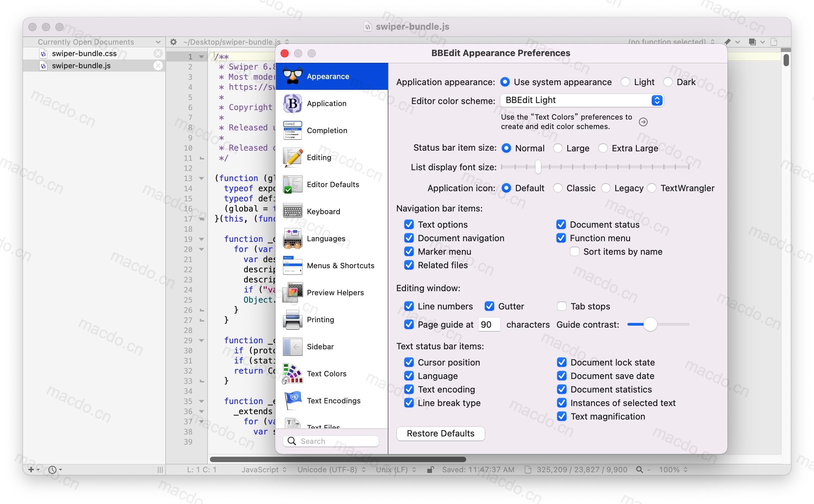The width and height of the screenshot is (814, 504).
Task: Enable the Tab stops checkbox
Action: (x=562, y=306)
